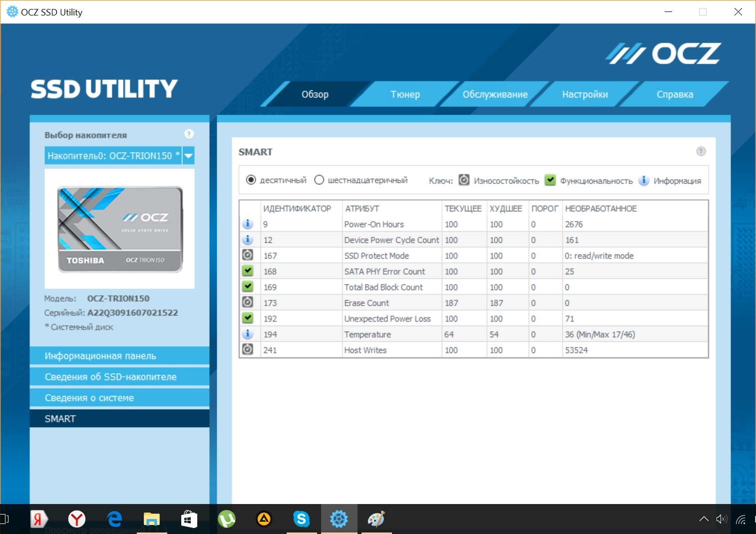Open File Explorer from the taskbar
The width and height of the screenshot is (756, 534).
coord(152,519)
